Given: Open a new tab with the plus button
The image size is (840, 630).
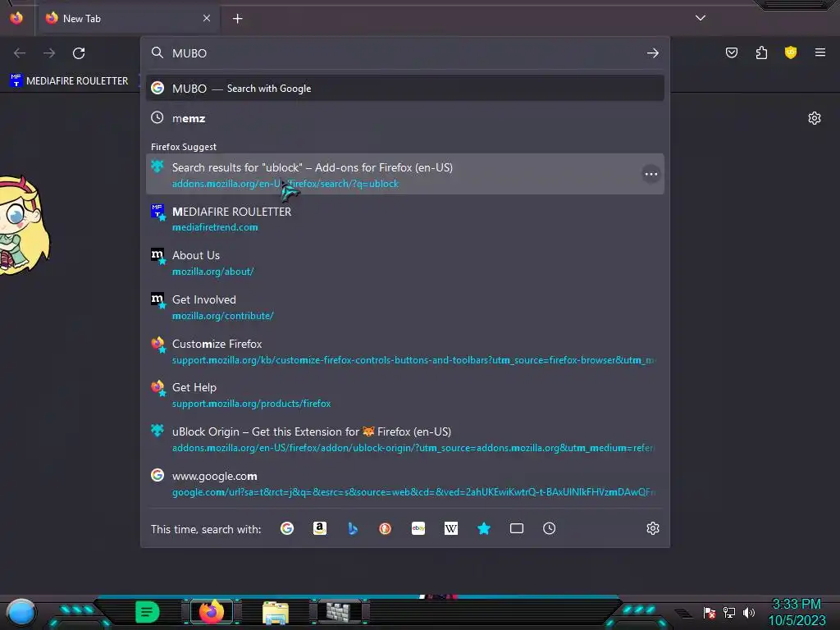Looking at the screenshot, I should (x=237, y=19).
